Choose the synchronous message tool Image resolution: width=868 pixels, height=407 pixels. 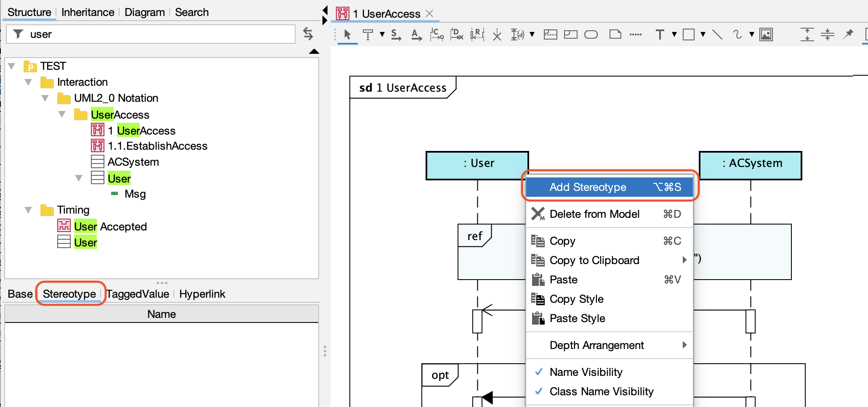pyautogui.click(x=396, y=34)
